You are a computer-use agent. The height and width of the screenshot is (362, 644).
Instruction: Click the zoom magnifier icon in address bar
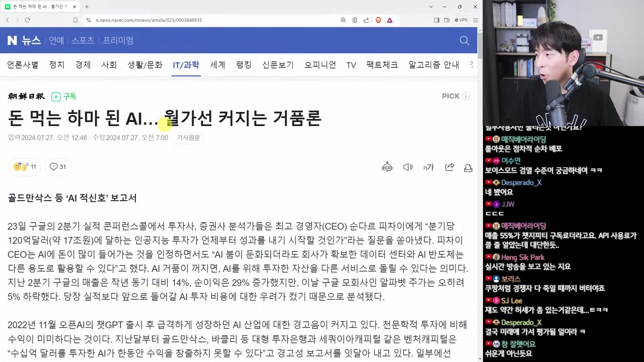click(343, 20)
